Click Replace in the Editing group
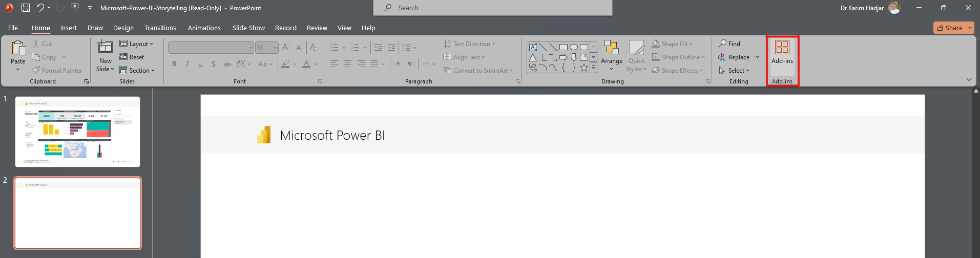The height and width of the screenshot is (258, 980). point(734,57)
